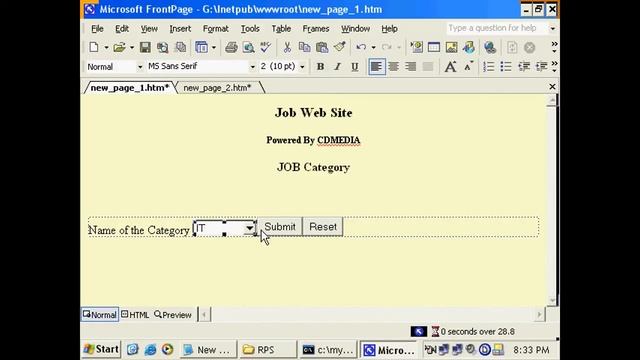
Task: Toggle align right
Action: click(411, 67)
